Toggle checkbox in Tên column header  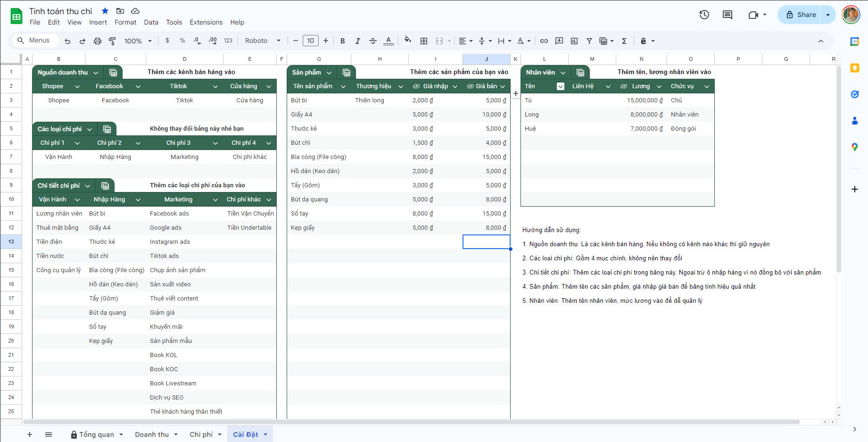click(x=560, y=86)
